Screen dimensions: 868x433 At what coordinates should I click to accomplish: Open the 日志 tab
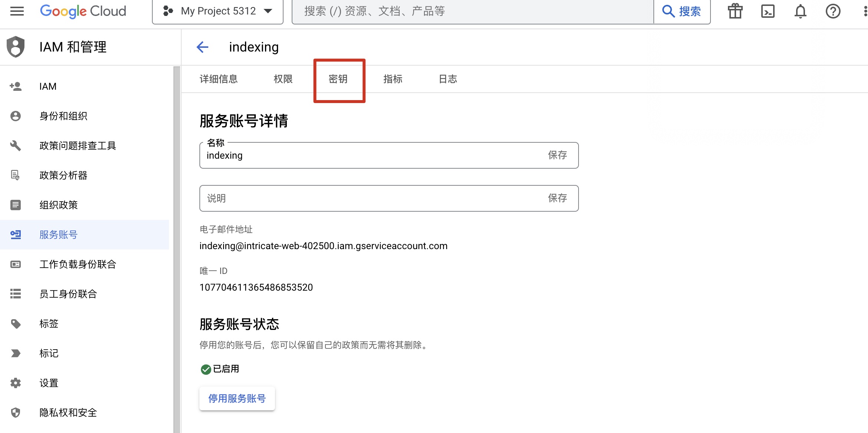pyautogui.click(x=448, y=79)
